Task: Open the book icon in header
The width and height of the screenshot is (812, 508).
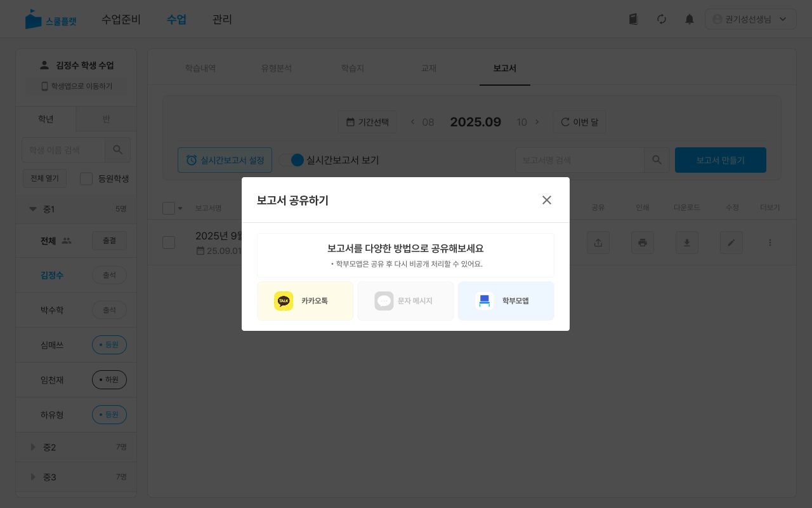Action: 633,19
